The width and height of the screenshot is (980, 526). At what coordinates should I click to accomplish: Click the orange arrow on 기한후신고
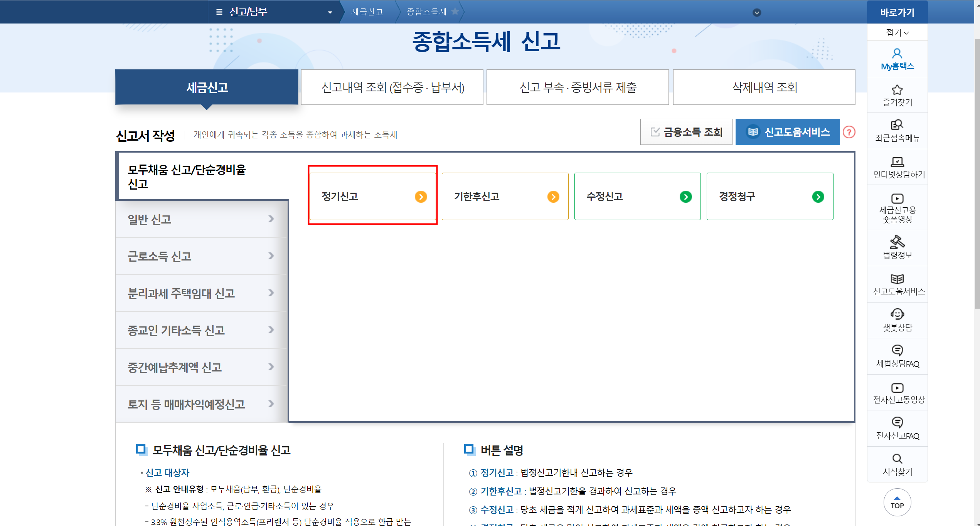[553, 197]
